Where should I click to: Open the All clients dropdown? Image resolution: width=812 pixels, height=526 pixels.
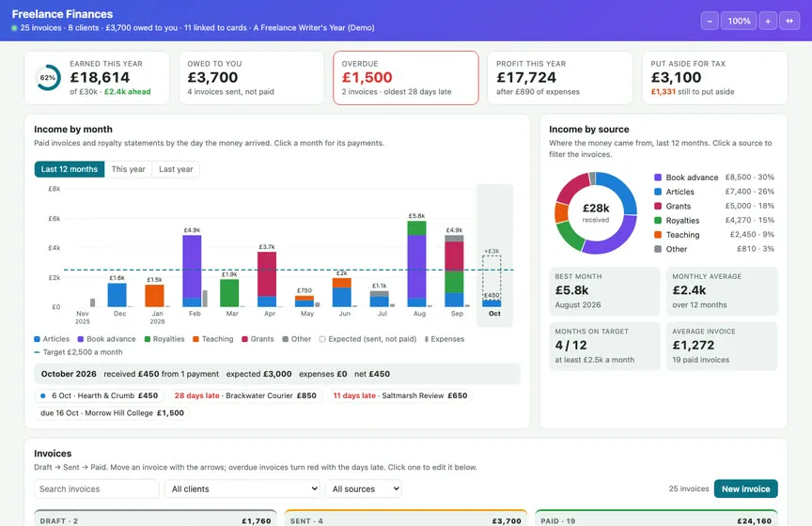click(242, 488)
